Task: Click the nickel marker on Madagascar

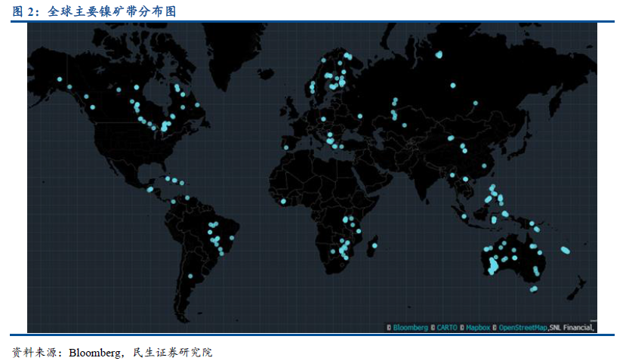Action: (375, 246)
